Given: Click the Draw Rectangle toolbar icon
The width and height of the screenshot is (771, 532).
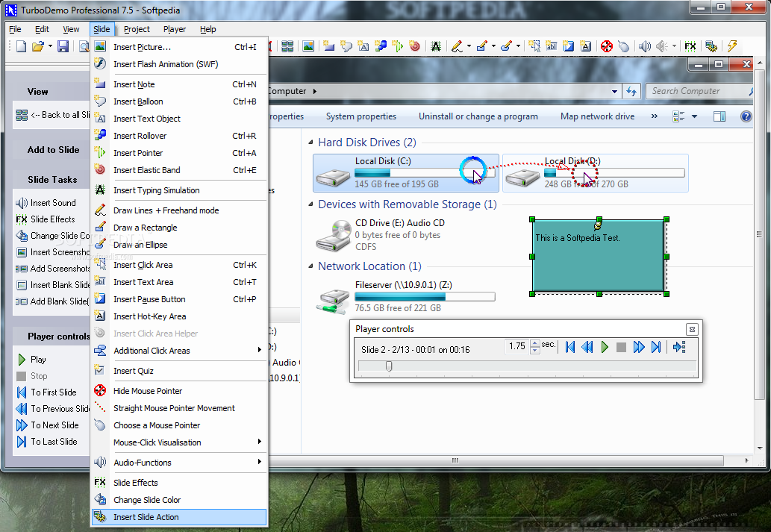Looking at the screenshot, I should pyautogui.click(x=482, y=46).
